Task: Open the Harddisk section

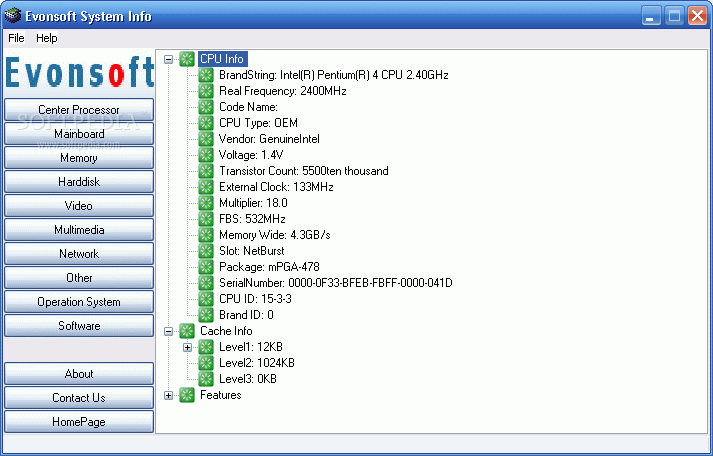Action: [x=79, y=182]
